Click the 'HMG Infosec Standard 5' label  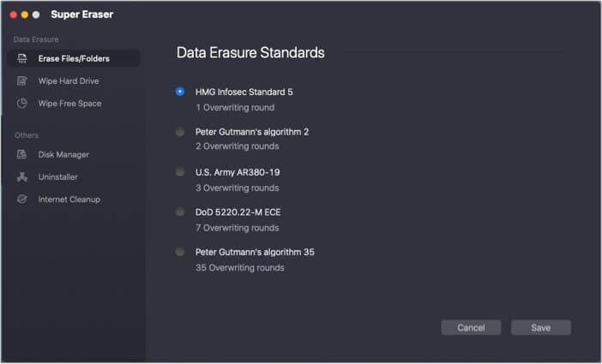coord(244,92)
